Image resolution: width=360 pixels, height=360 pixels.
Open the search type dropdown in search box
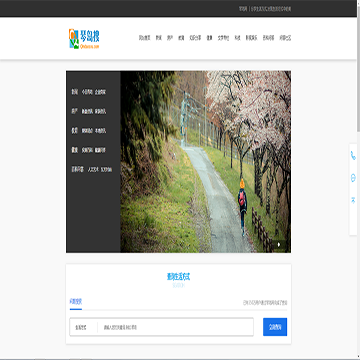tap(83, 327)
